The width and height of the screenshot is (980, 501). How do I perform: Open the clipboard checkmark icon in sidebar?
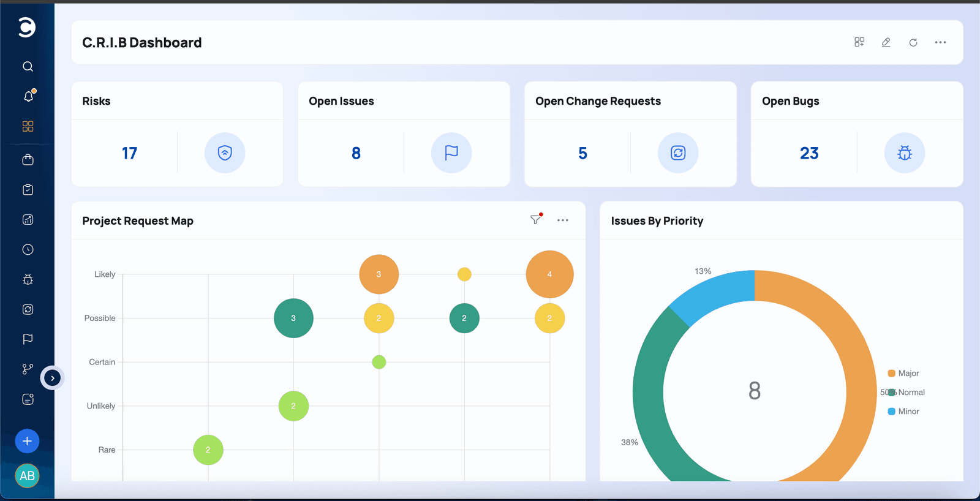pos(28,189)
